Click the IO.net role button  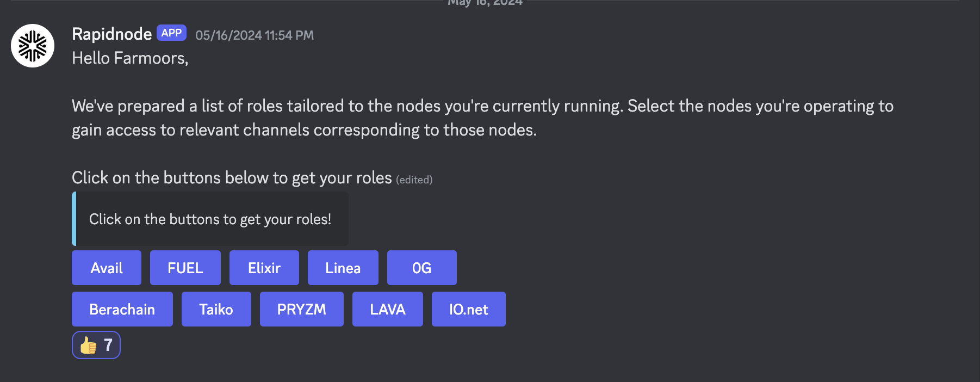(x=469, y=309)
